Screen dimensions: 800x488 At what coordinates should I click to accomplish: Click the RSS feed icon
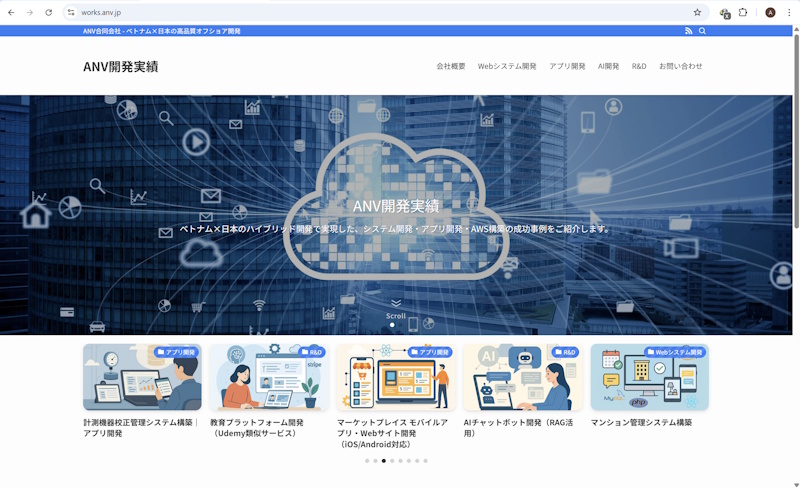click(688, 31)
